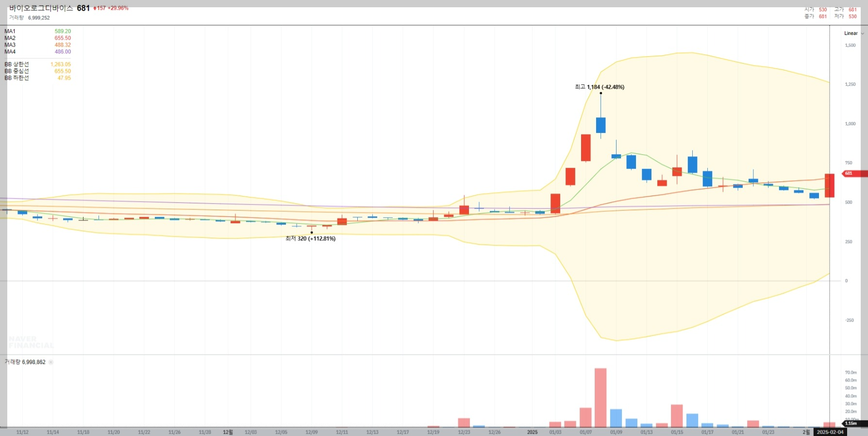868x436 pixels.
Task: Select the MA4 486.00 legend row
Action: (37, 52)
